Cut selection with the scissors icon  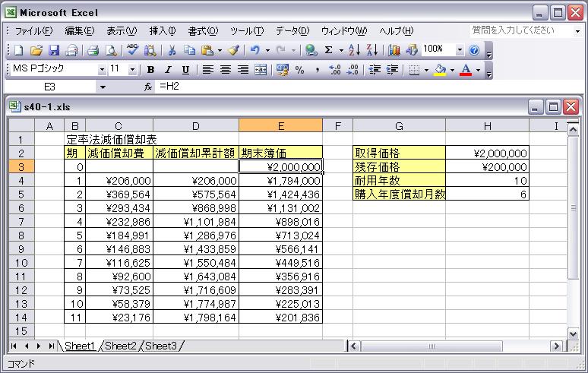172,50
